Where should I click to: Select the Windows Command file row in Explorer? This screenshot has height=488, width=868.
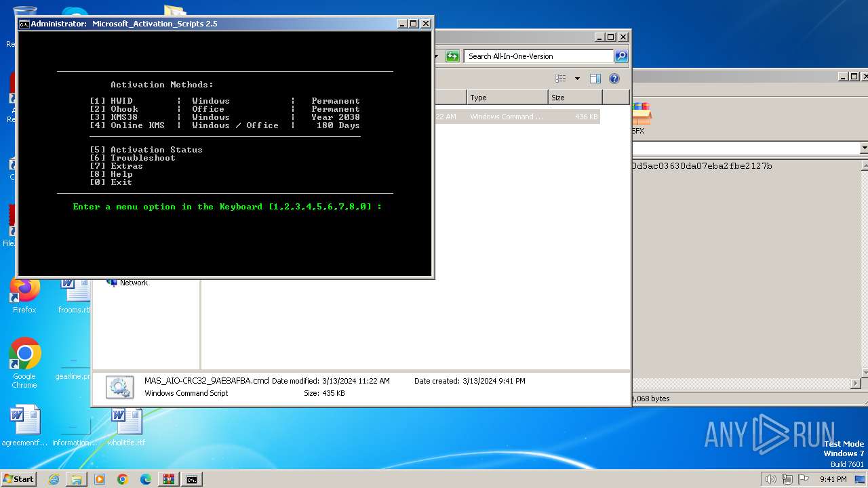517,117
